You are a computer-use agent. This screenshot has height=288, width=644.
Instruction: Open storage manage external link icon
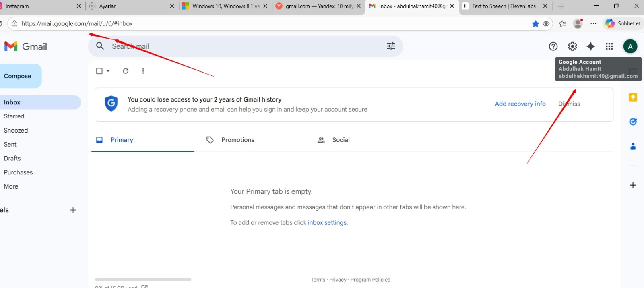pyautogui.click(x=144, y=286)
